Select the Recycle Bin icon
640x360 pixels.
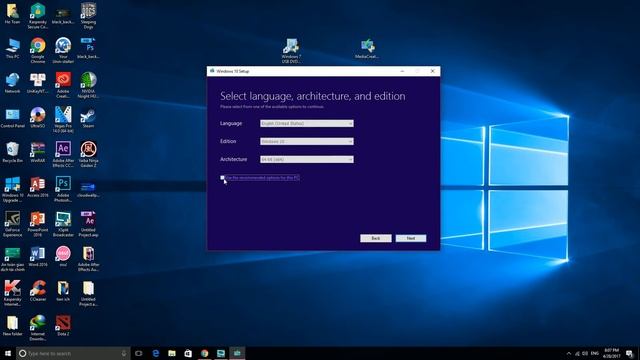(13, 152)
